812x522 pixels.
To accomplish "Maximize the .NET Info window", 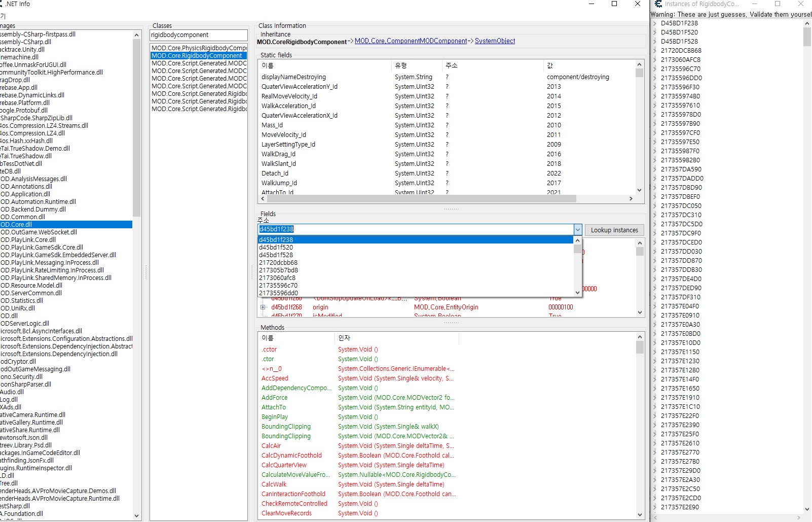I will (614, 4).
